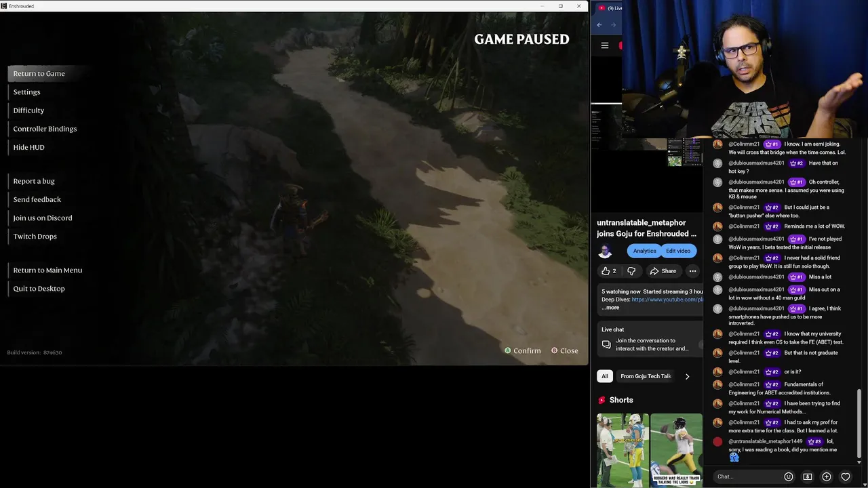Click @untranslatable_metaphor1449 username in chat
The width and height of the screenshot is (868, 488).
pyautogui.click(x=766, y=441)
